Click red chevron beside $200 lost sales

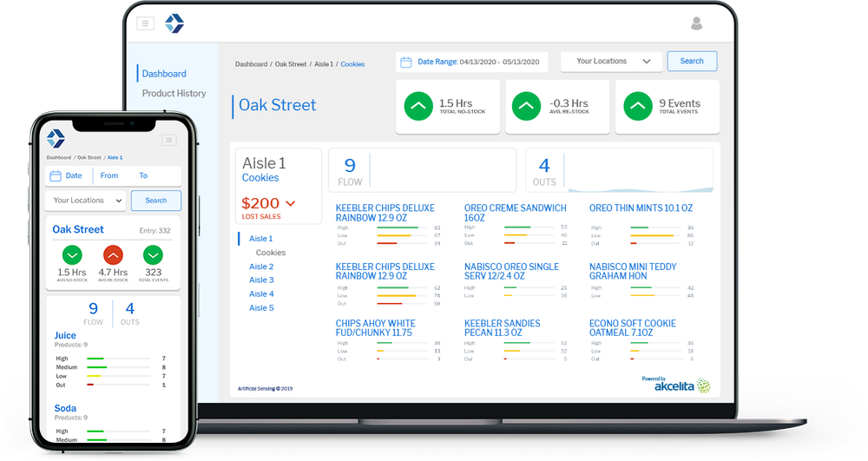tap(290, 204)
